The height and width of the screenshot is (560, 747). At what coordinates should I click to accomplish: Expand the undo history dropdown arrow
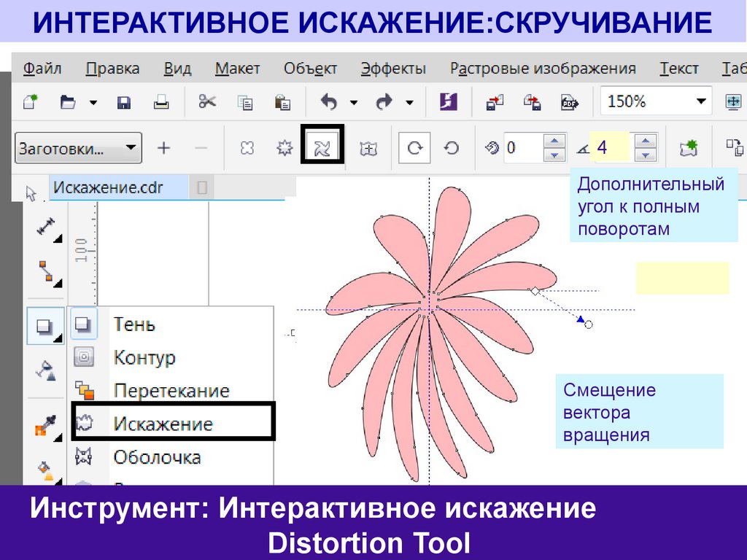(354, 102)
